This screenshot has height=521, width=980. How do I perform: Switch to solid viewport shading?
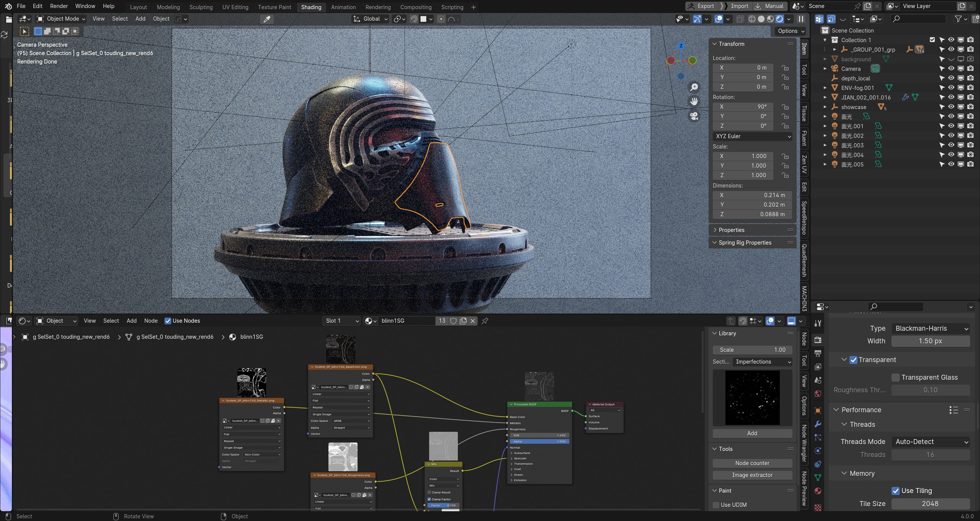pyautogui.click(x=761, y=19)
